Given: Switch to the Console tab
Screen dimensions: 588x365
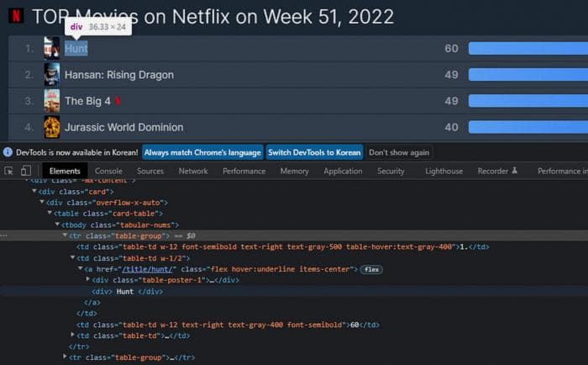Looking at the screenshot, I should click(108, 172).
